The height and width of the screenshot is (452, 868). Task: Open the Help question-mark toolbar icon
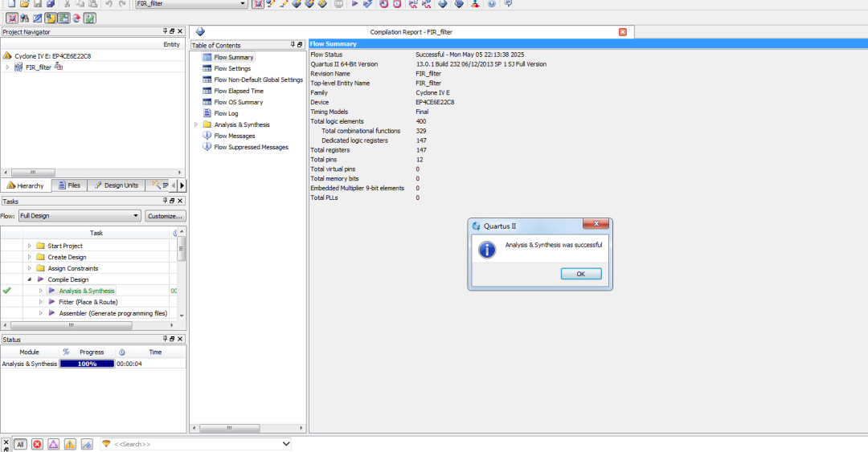pyautogui.click(x=492, y=3)
